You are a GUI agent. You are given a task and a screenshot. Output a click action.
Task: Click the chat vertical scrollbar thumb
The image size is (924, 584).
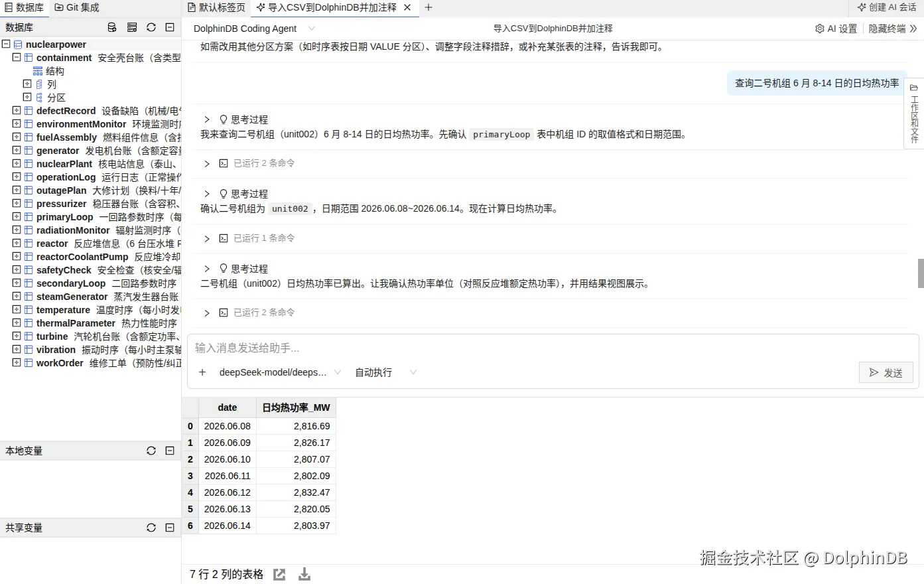point(921,273)
